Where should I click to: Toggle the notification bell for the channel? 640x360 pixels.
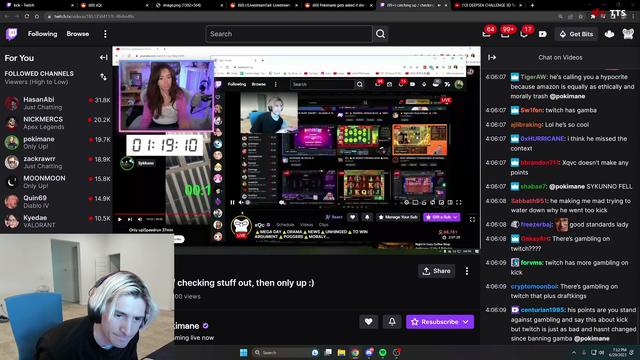coord(392,322)
